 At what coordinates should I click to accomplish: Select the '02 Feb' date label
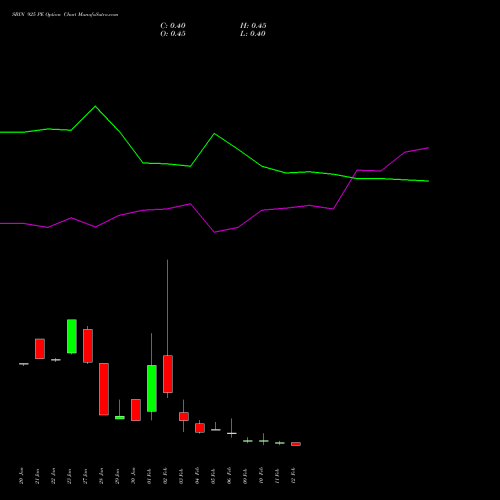pyautogui.click(x=166, y=476)
